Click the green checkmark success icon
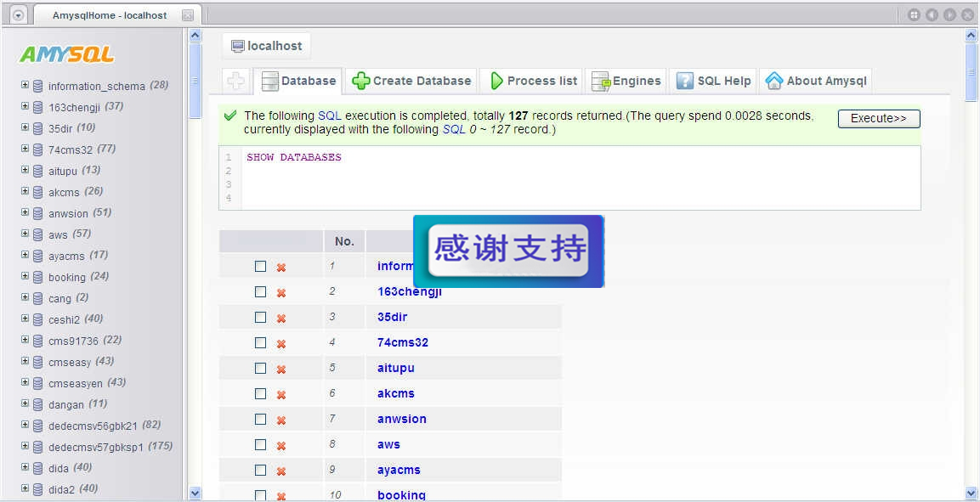The width and height of the screenshot is (980, 502). tap(230, 116)
